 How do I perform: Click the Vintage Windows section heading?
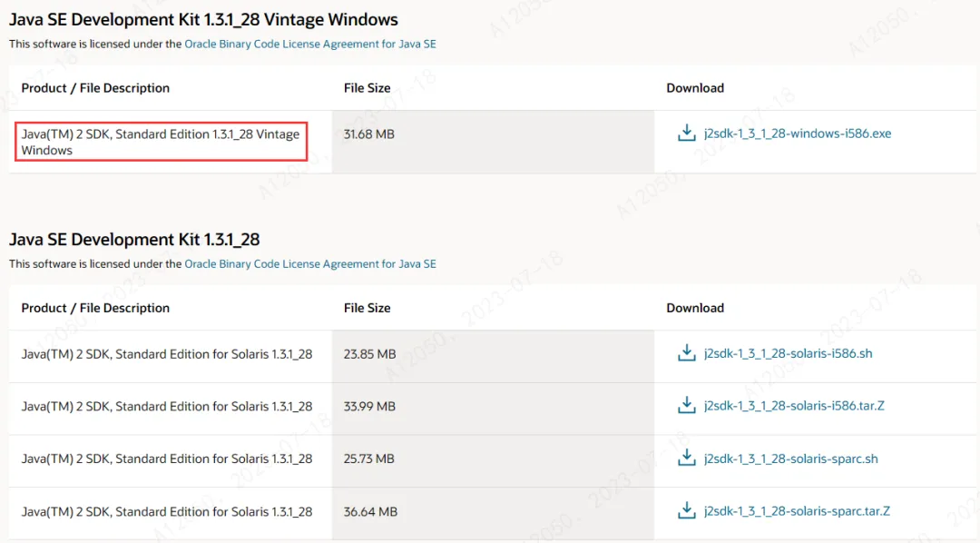point(203,19)
